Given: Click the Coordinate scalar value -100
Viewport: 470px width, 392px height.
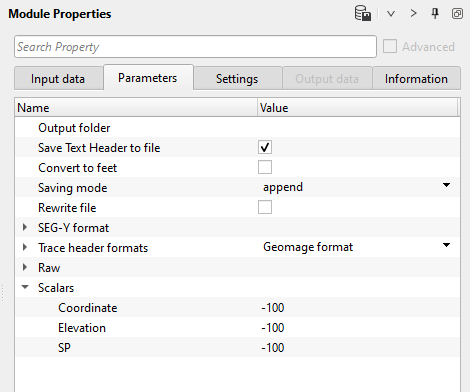Looking at the screenshot, I should 273,308.
